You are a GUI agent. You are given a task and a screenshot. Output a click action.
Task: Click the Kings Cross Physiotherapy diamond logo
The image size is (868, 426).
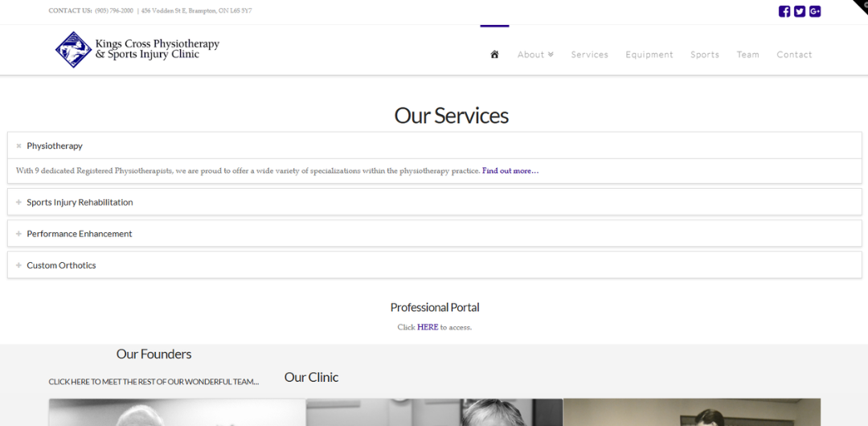[74, 49]
